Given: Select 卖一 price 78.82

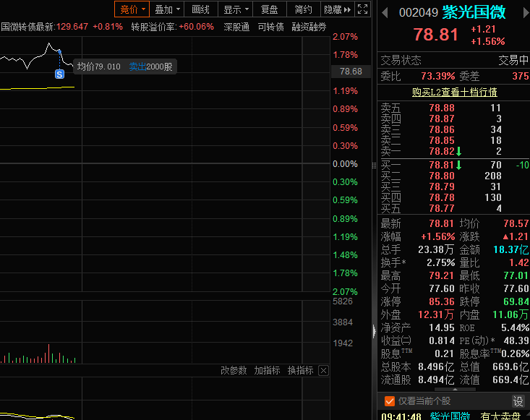Looking at the screenshot, I should click(442, 151).
